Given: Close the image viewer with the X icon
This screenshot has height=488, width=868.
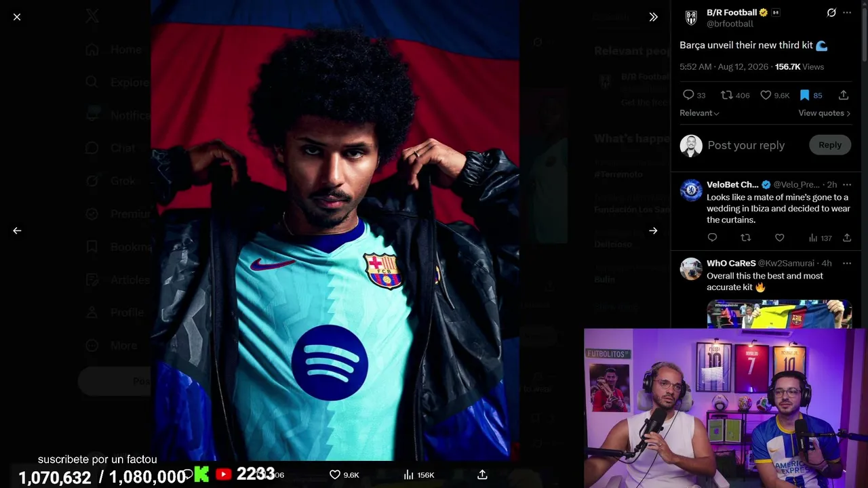Looking at the screenshot, I should tap(17, 17).
